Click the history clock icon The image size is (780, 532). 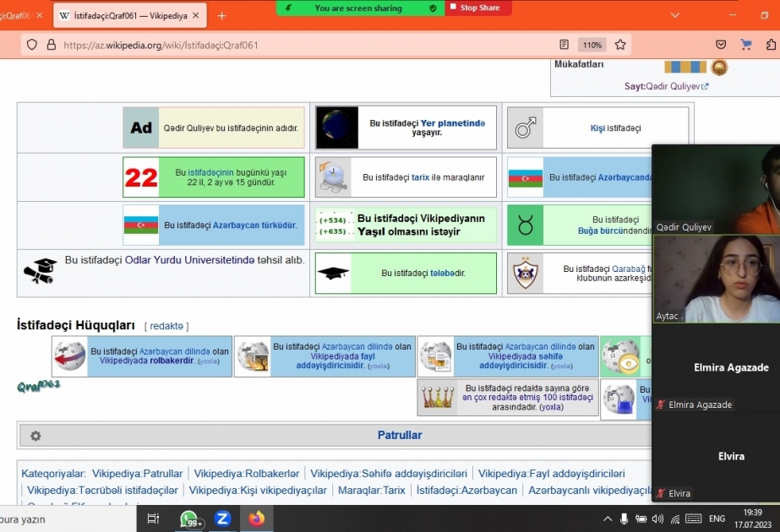point(333,177)
